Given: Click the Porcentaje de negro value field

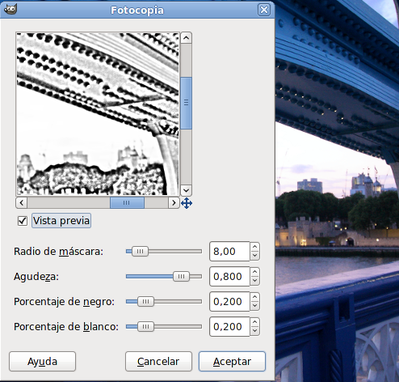Looking at the screenshot, I should pos(230,301).
